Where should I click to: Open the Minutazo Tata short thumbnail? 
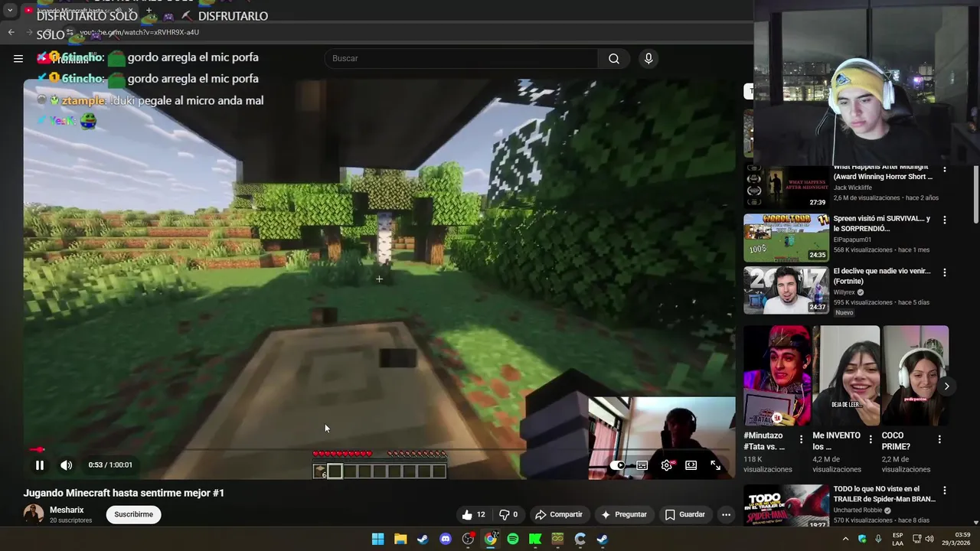(x=776, y=376)
